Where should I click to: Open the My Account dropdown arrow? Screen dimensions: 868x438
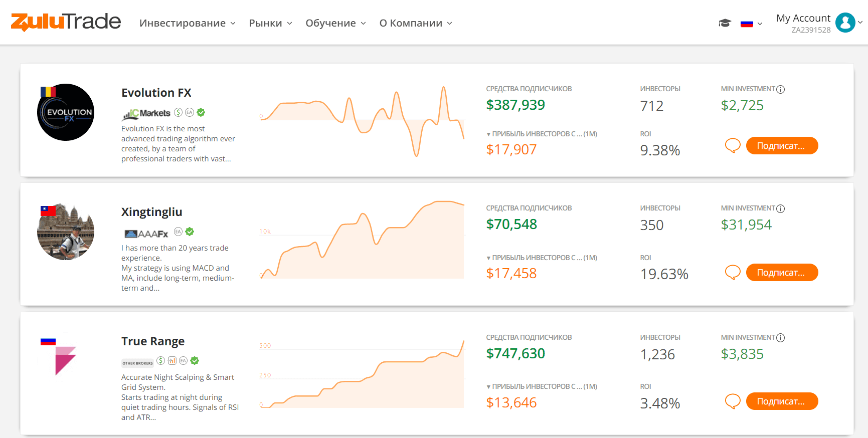[x=860, y=22]
